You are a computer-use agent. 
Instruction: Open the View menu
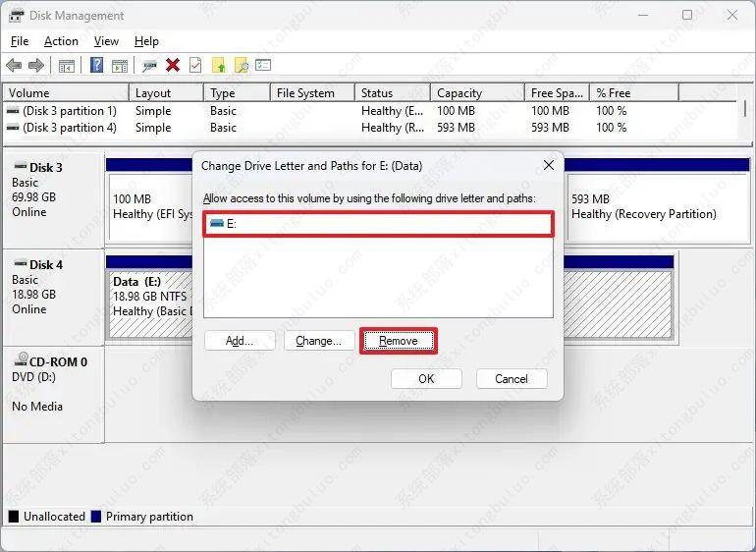pyautogui.click(x=106, y=41)
